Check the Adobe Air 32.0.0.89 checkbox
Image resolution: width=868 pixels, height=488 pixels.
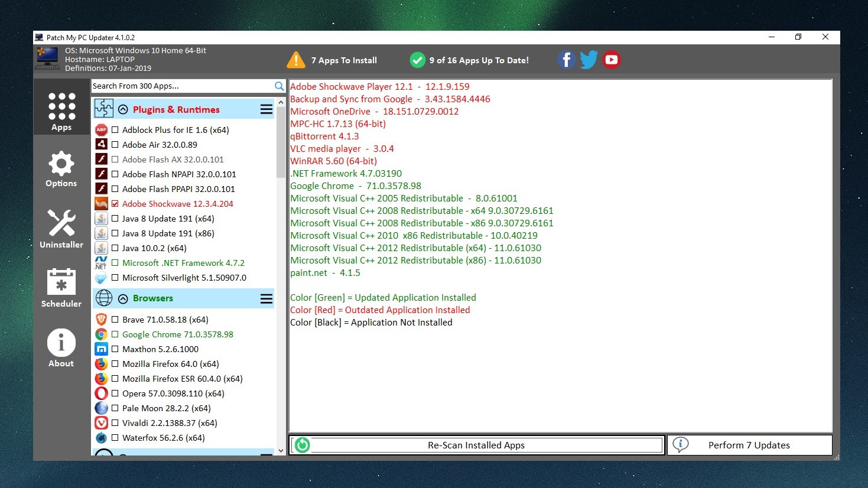click(115, 145)
